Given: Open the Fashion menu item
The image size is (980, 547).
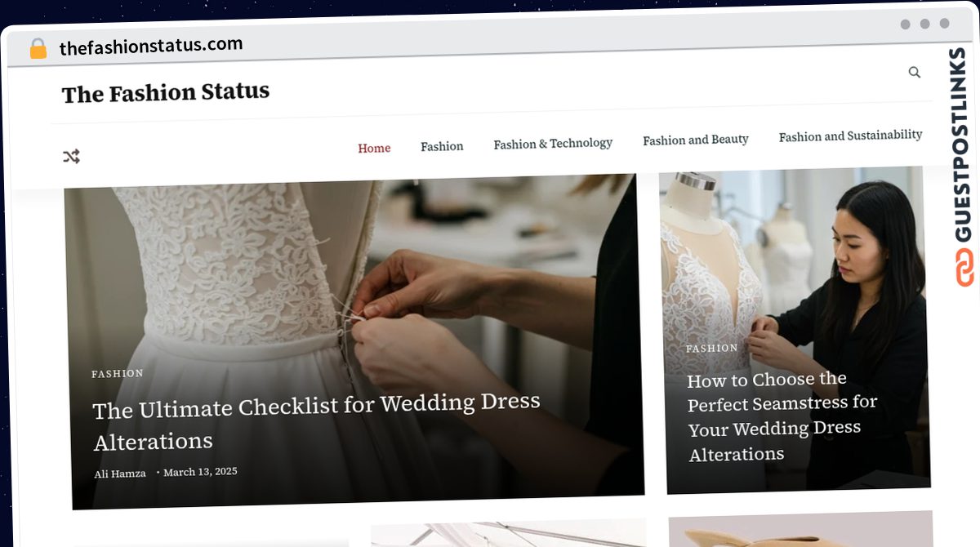Looking at the screenshot, I should [442, 146].
